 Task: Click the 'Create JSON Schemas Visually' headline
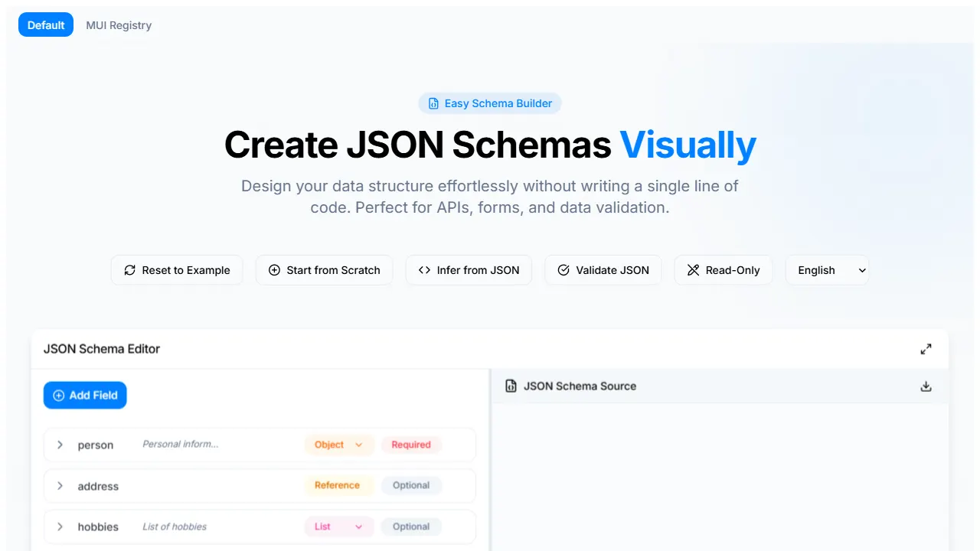pyautogui.click(x=490, y=145)
